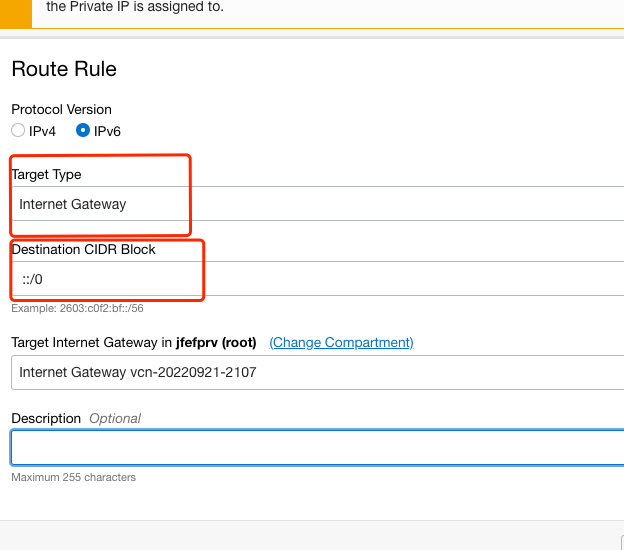Click the jfefprv (root) compartment name
The width and height of the screenshot is (624, 550).
pos(215,342)
